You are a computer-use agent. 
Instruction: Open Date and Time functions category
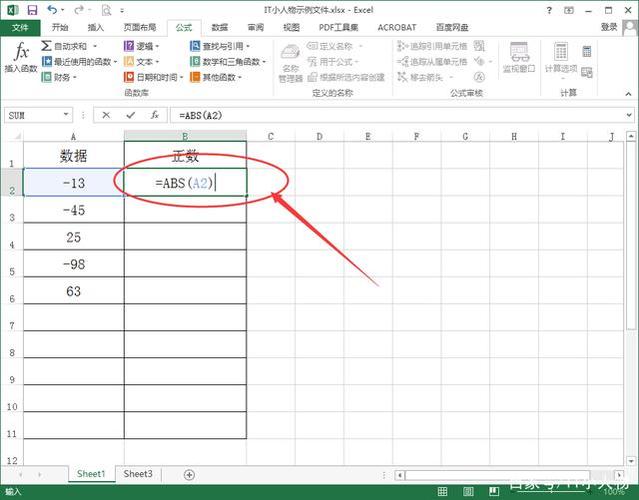click(154, 77)
